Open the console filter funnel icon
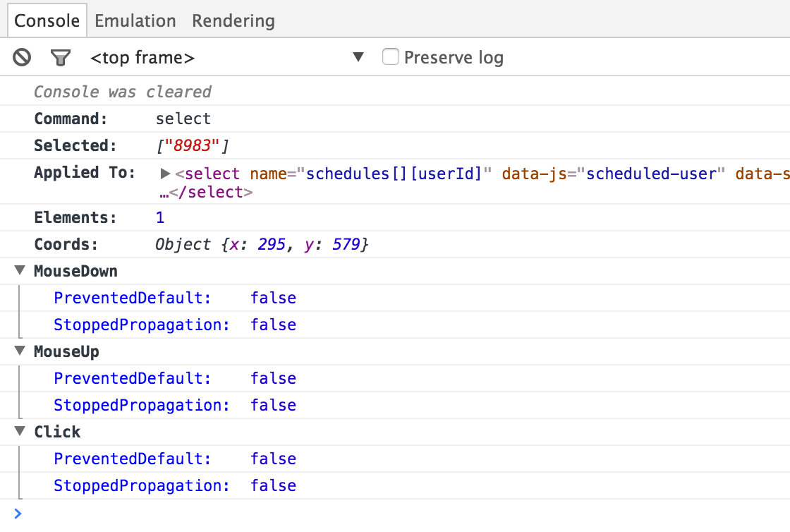 click(x=61, y=57)
